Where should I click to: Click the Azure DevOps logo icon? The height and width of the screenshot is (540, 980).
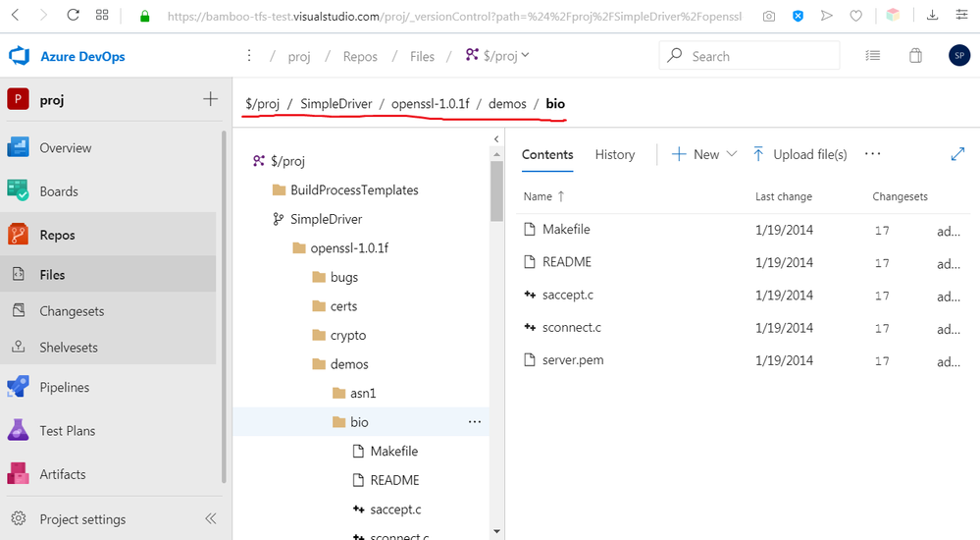click(20, 56)
